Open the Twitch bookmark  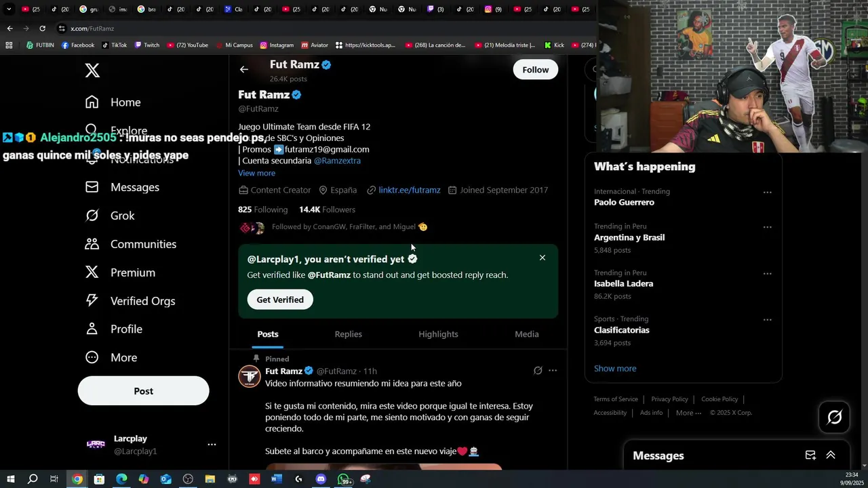tap(147, 45)
